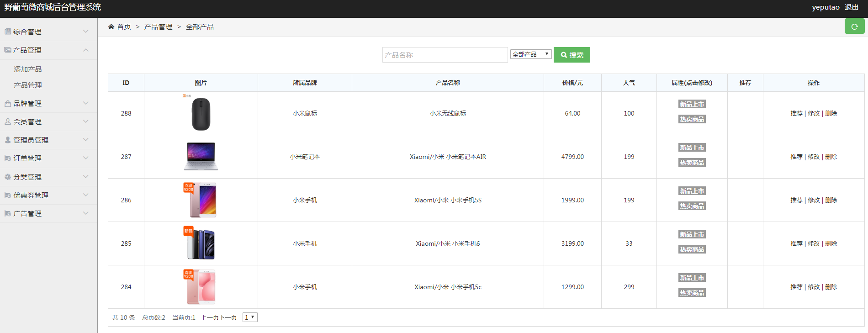Click the 产品管理 sidebar icon
The image size is (868, 333).
[x=8, y=50]
